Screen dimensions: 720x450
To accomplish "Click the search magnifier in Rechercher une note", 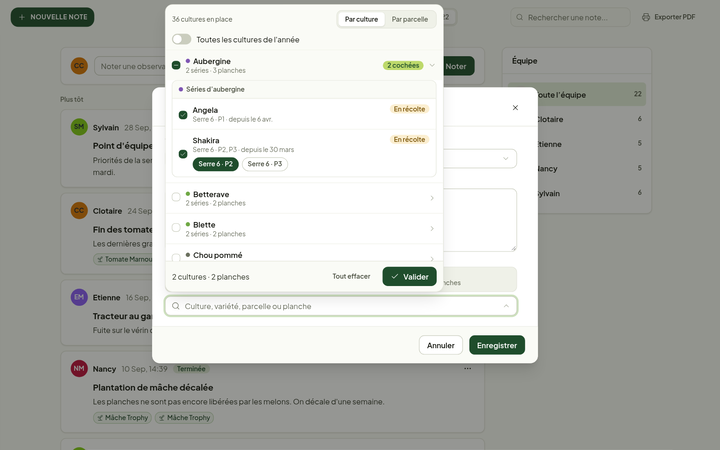I will (x=519, y=17).
